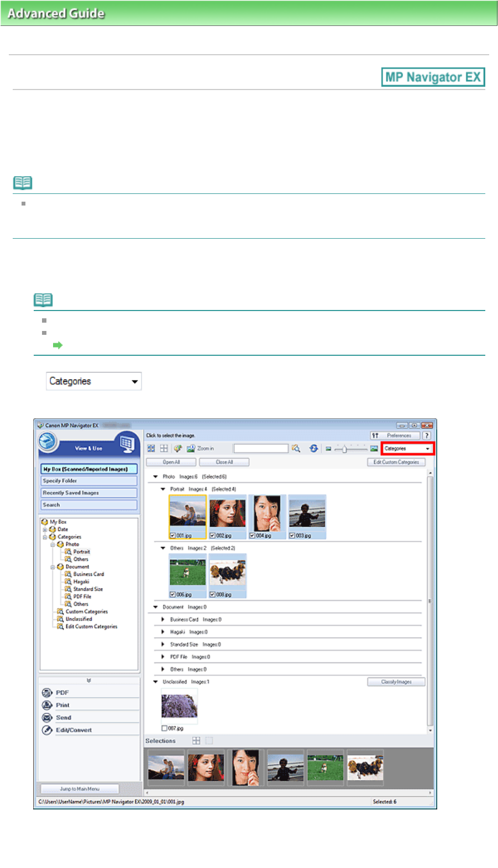498x868 pixels.
Task: Click the Cancel All selection grid icon
Action: pos(164,449)
